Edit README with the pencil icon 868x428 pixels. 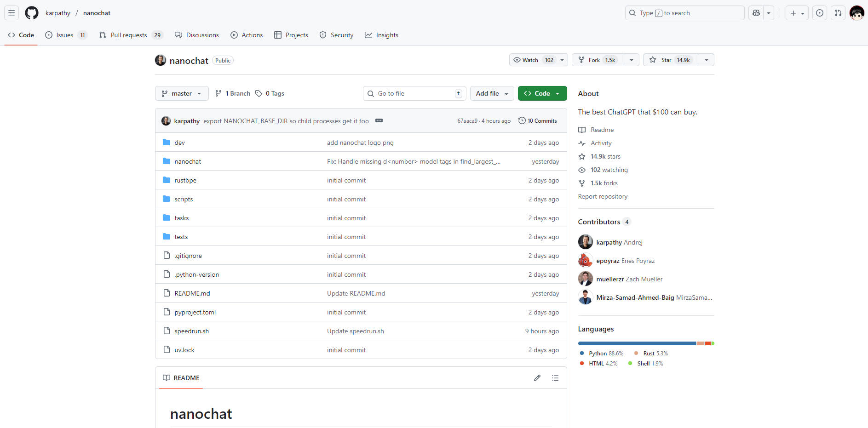537,378
